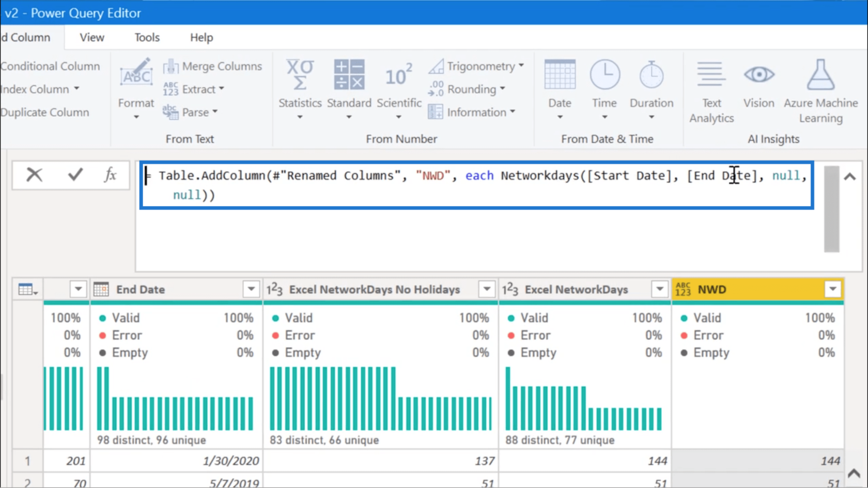Click the Vision AI insight
The width and height of the screenshot is (868, 488).
click(x=759, y=84)
